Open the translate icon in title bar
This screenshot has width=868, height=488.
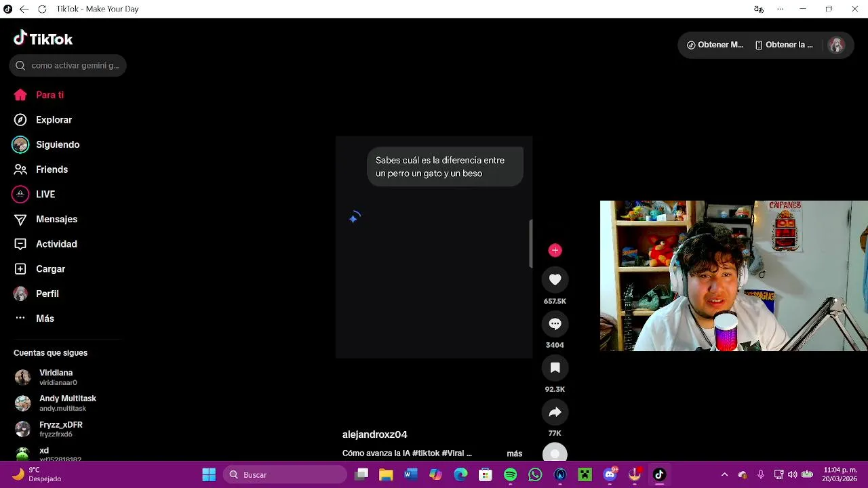pos(759,9)
